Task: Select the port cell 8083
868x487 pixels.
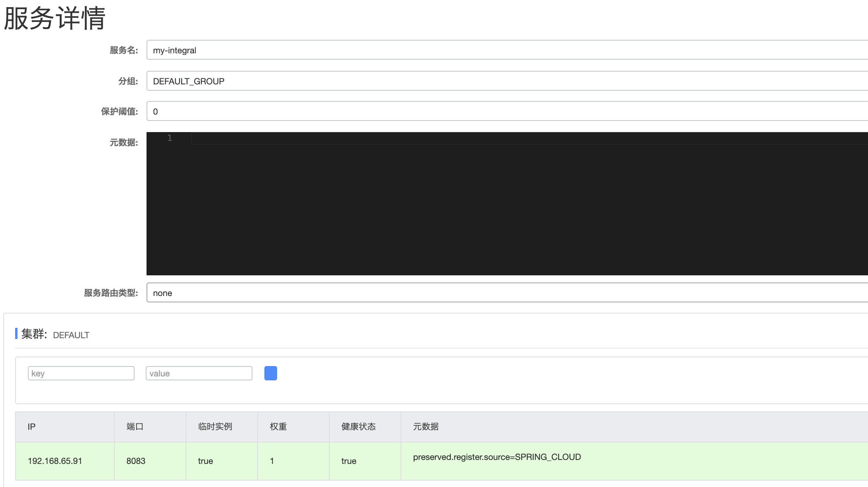Action: click(x=150, y=461)
